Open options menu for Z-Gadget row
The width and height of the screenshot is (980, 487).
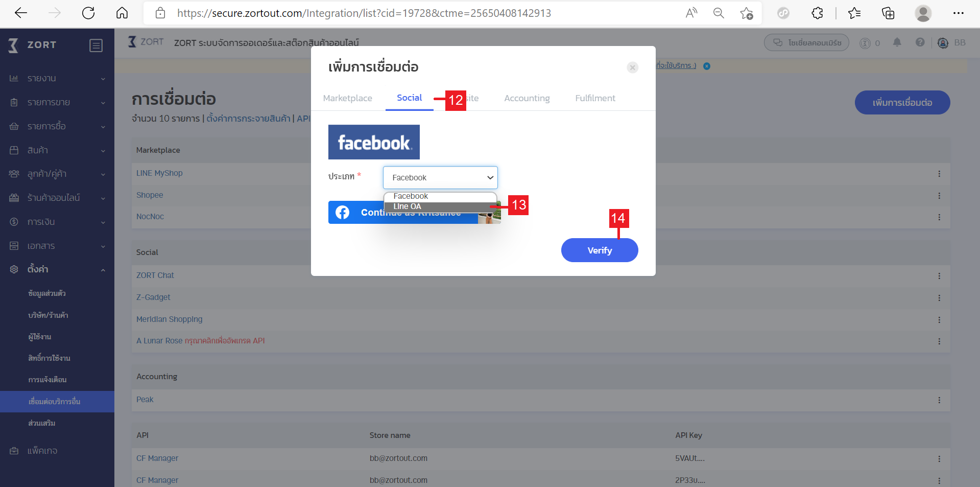click(939, 298)
